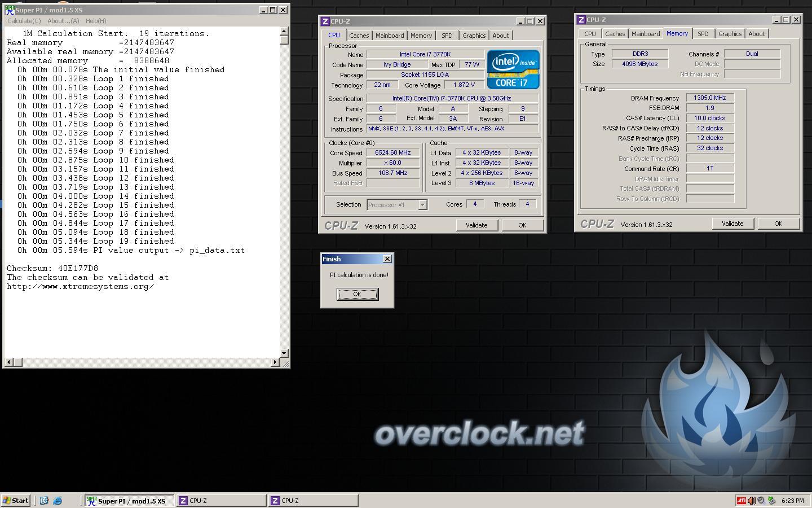The width and height of the screenshot is (812, 508).
Task: Click the Super PI scrollbar down arrow
Action: point(284,353)
